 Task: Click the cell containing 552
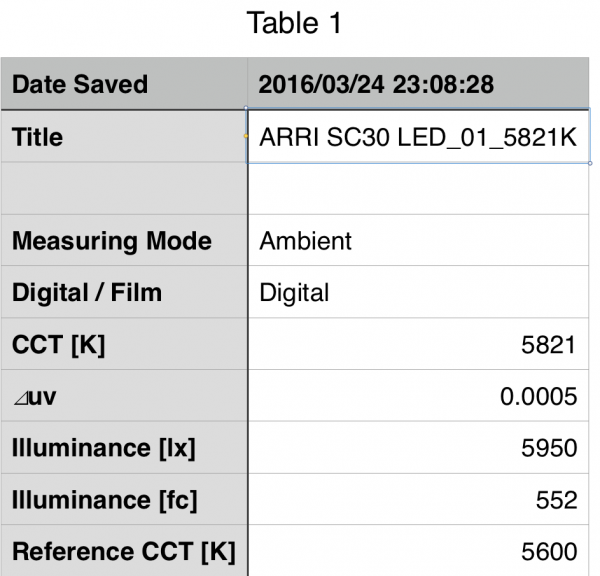[418, 501]
